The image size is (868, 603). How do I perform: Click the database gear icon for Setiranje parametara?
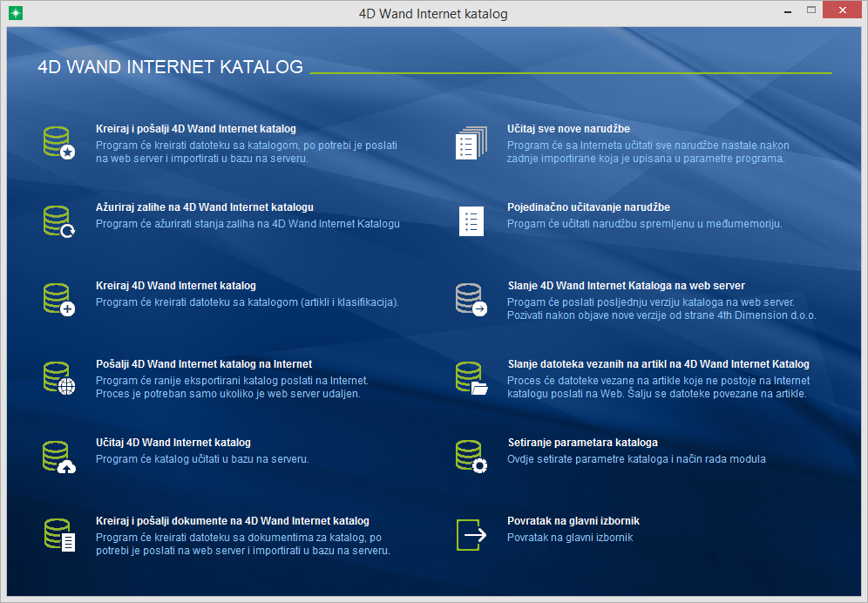471,457
